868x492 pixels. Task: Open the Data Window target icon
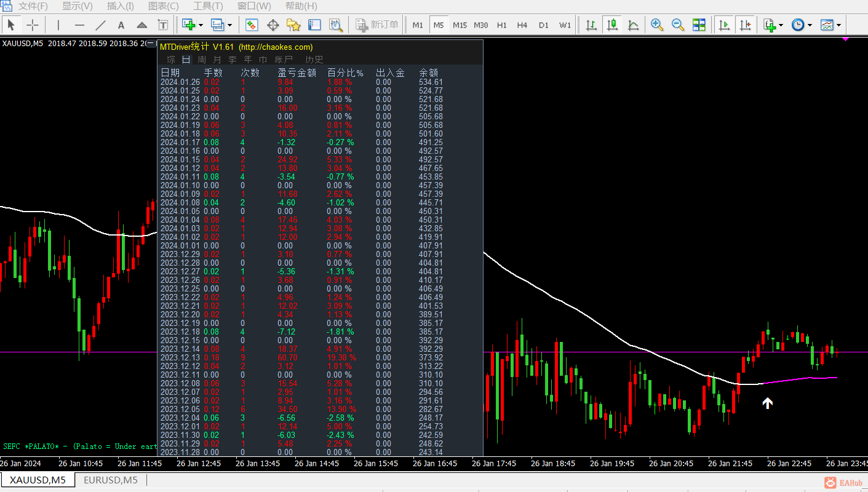point(273,25)
